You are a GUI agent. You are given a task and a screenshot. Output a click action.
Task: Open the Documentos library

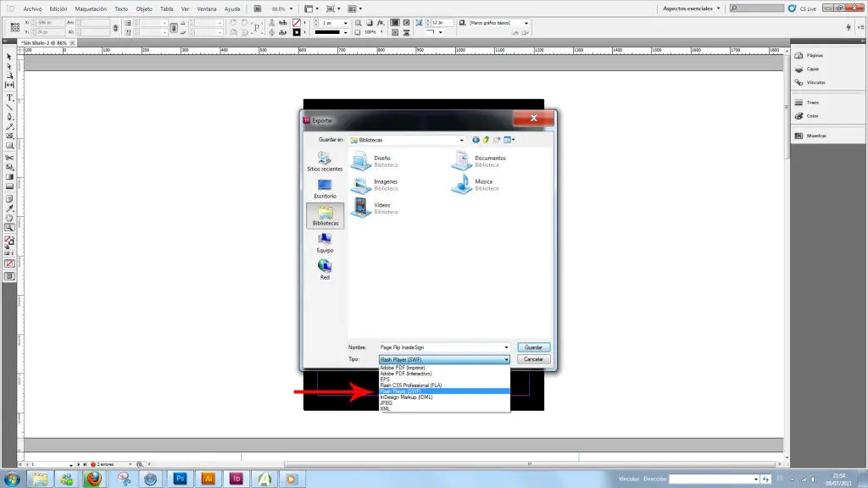point(479,161)
